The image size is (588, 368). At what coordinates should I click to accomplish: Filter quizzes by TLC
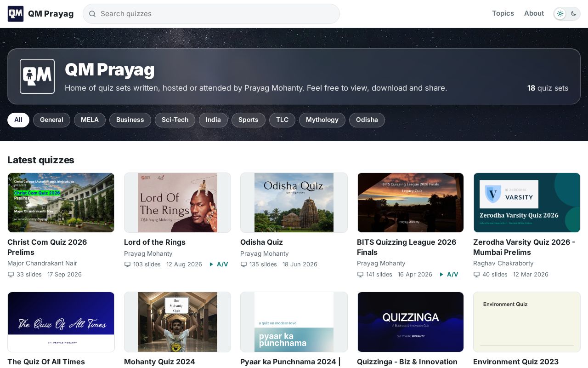(282, 120)
